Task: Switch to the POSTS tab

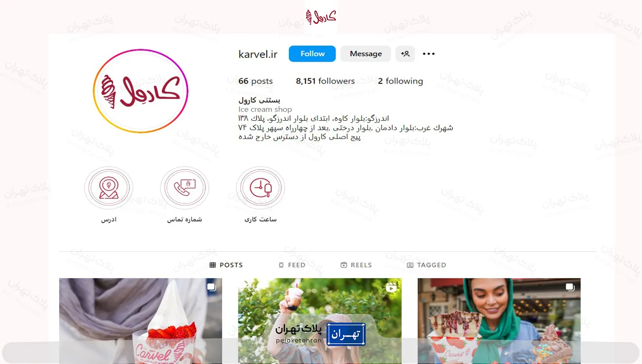Action: (x=226, y=265)
